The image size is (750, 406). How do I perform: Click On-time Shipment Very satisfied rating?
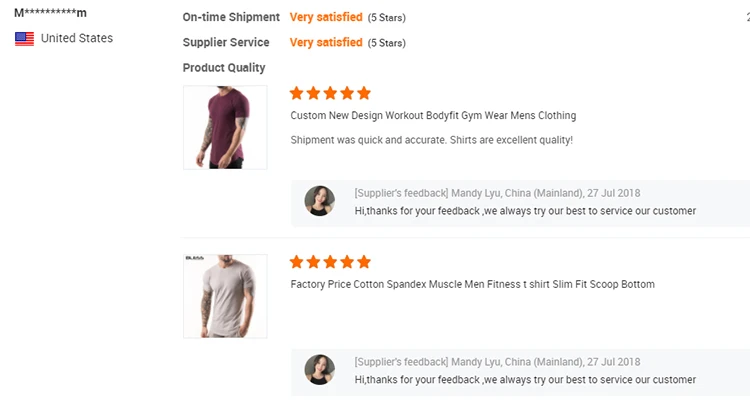click(326, 17)
